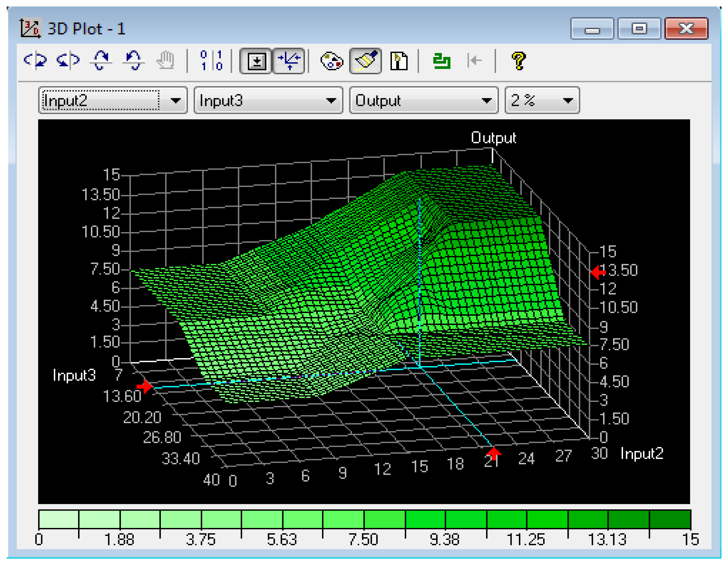Click the lightest green legend swatch

tap(59, 519)
